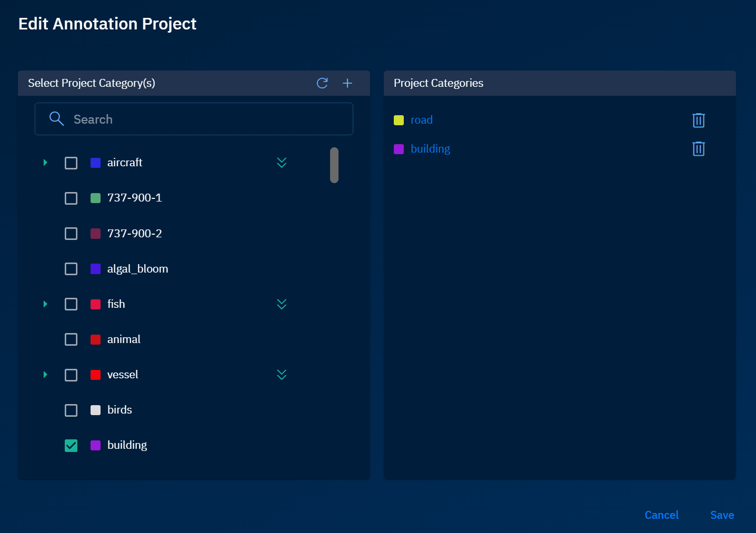Expand the aircraft tree node
Viewport: 756px width, 533px height.
[45, 163]
